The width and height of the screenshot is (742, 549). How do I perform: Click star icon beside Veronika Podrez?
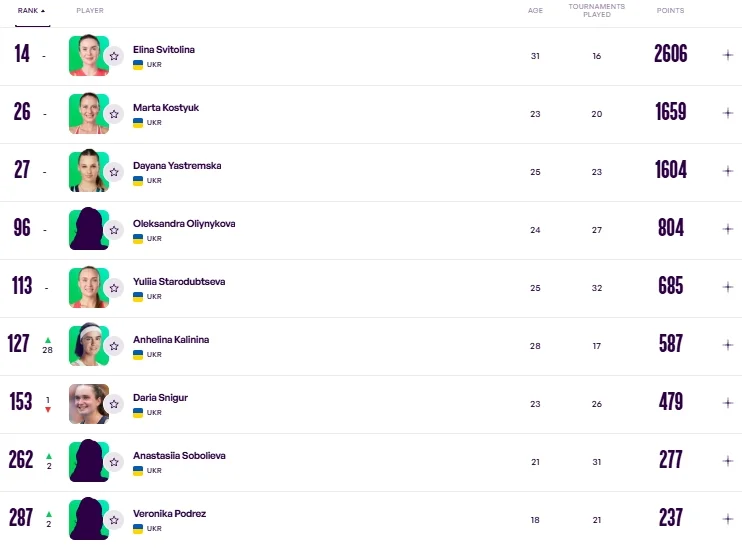[114, 520]
